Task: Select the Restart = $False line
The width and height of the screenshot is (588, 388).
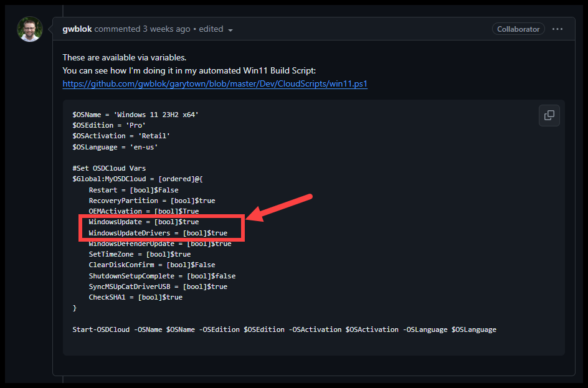Action: [x=132, y=189]
